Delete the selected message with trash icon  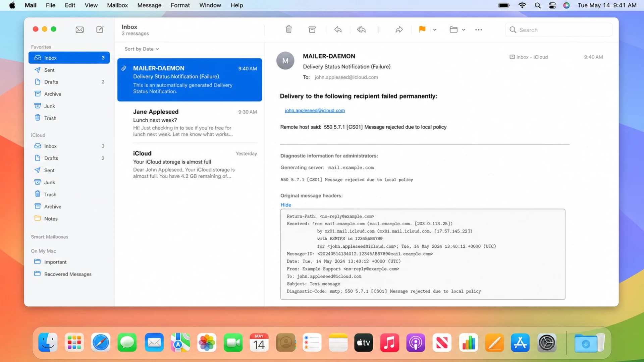[x=288, y=29]
